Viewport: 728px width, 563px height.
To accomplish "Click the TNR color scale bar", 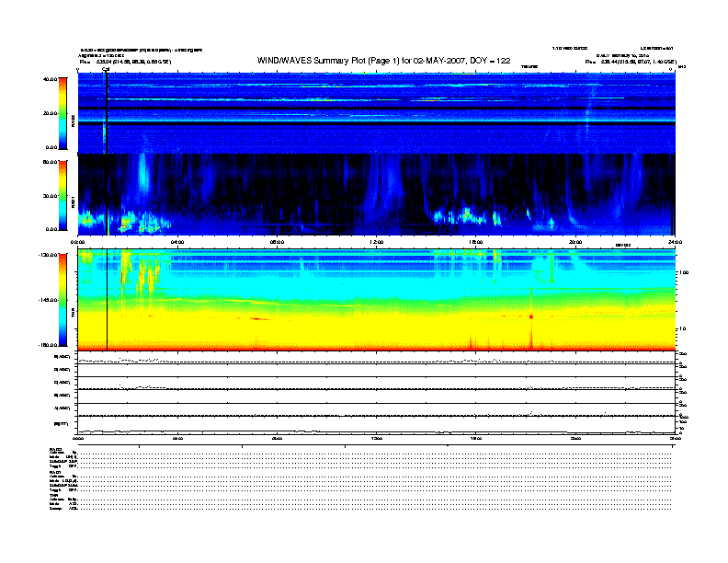I will [63, 300].
